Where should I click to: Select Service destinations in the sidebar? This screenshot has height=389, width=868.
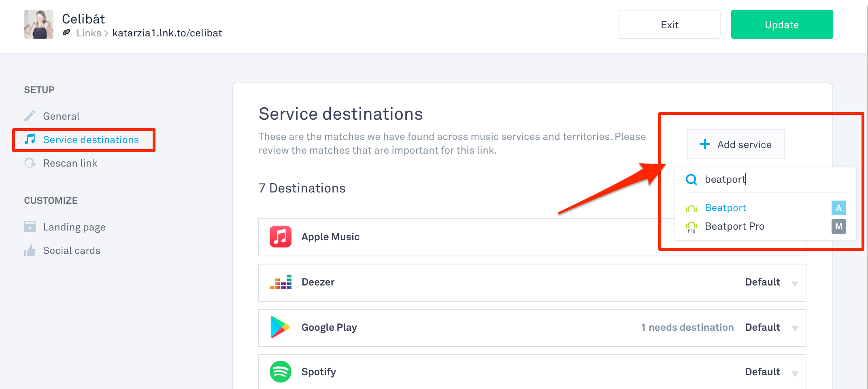[91, 140]
